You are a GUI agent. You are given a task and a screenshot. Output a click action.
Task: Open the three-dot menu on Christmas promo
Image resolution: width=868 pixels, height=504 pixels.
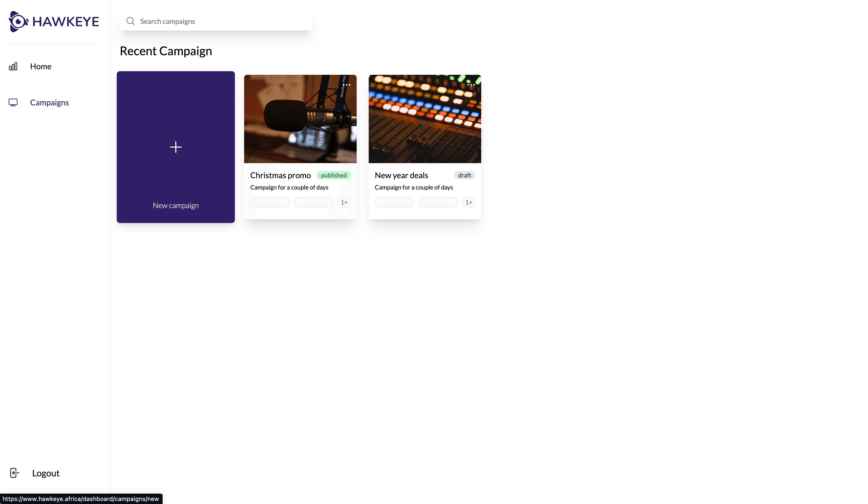tap(347, 85)
